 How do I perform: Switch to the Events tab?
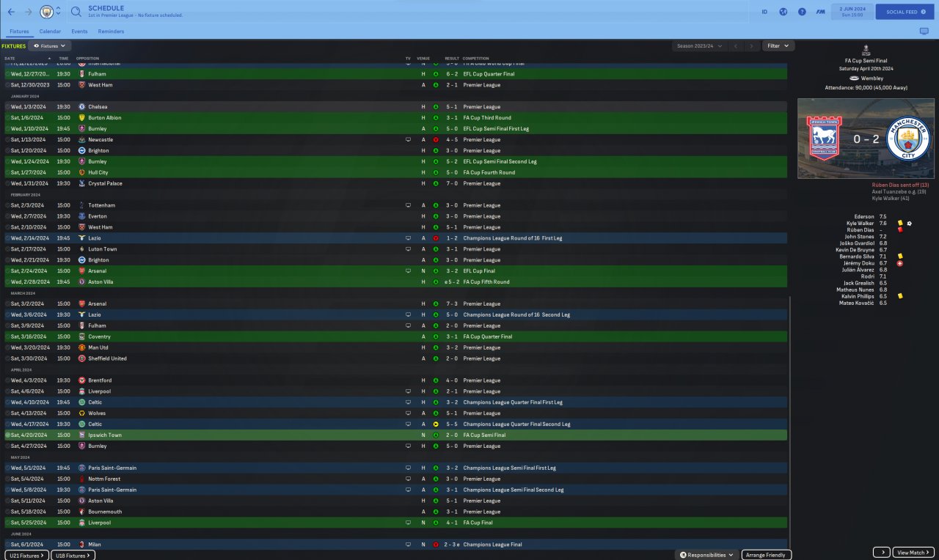pyautogui.click(x=79, y=32)
